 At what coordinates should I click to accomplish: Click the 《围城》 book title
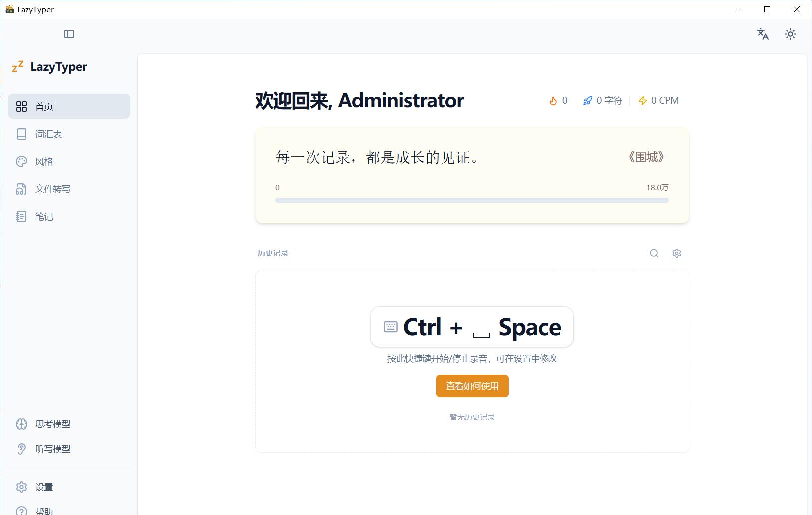[646, 157]
